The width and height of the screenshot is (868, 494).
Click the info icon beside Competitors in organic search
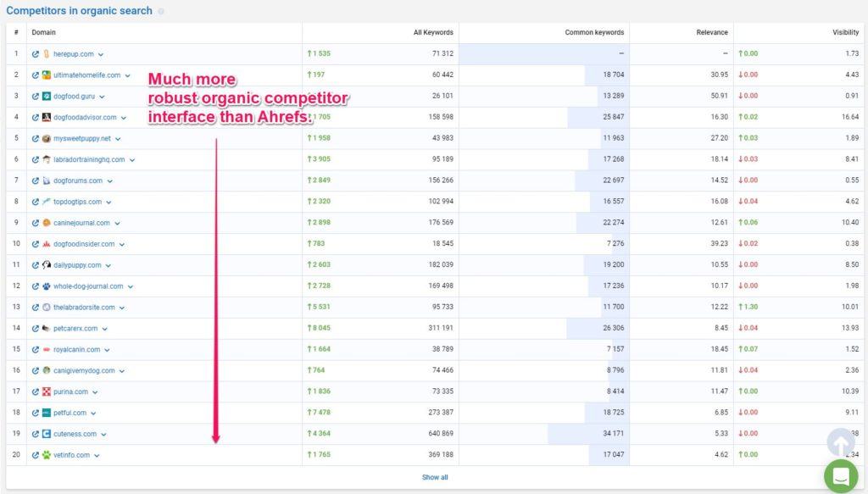pos(161,11)
